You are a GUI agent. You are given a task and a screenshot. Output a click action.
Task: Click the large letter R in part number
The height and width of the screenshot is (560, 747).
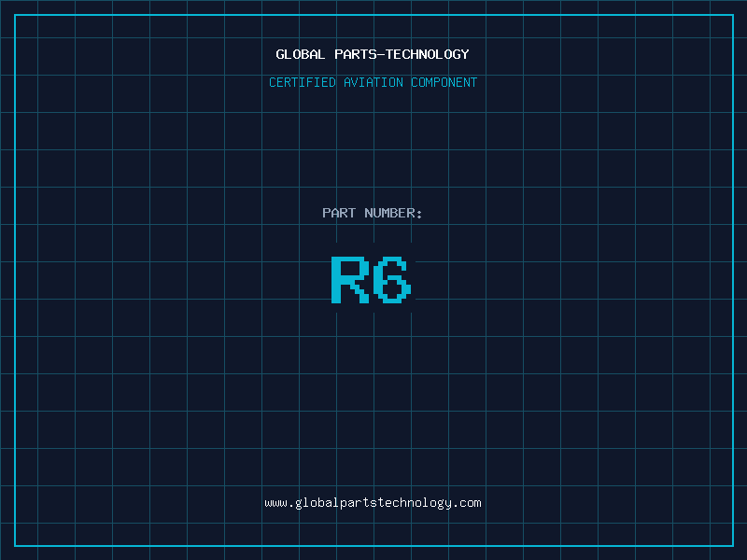(349, 279)
